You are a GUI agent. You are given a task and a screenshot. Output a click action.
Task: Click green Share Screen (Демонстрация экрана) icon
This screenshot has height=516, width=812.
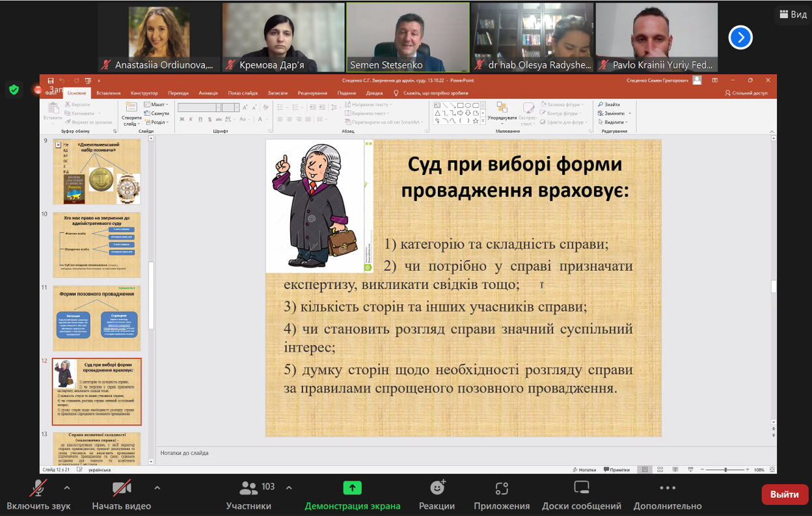pos(352,488)
